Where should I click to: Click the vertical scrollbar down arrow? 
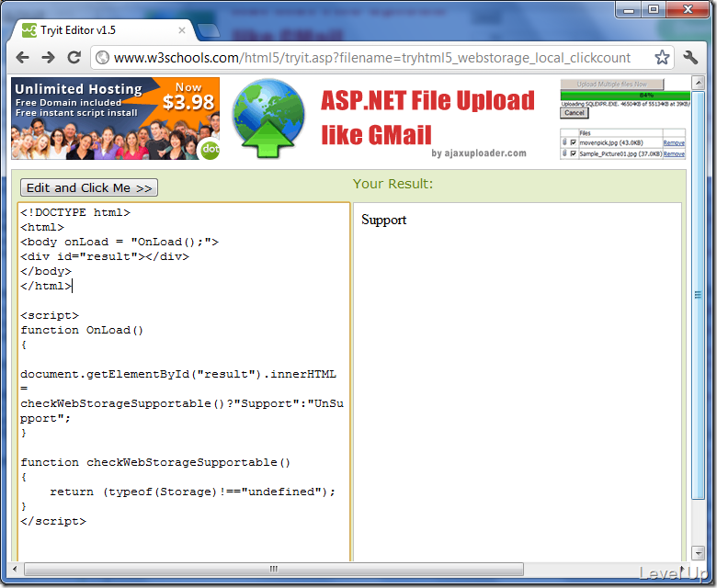[x=698, y=553]
